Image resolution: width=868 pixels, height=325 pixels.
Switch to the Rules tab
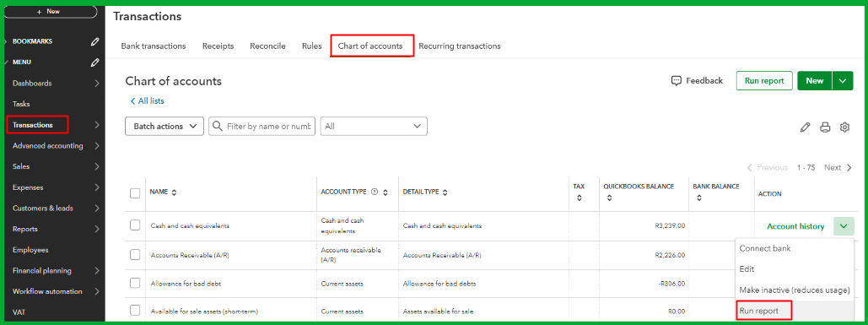tap(311, 46)
